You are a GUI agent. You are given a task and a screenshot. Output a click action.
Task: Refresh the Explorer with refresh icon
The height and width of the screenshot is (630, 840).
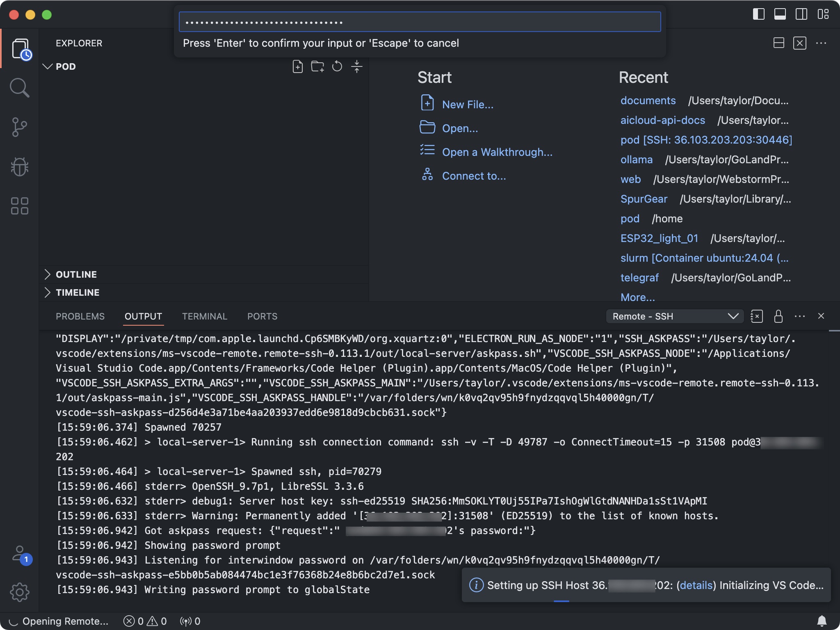coord(337,66)
